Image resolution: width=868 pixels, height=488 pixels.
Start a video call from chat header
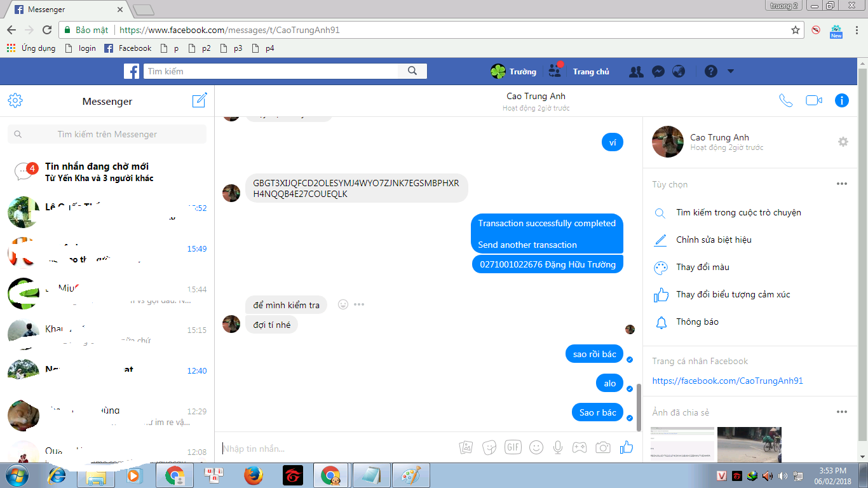[x=814, y=100]
